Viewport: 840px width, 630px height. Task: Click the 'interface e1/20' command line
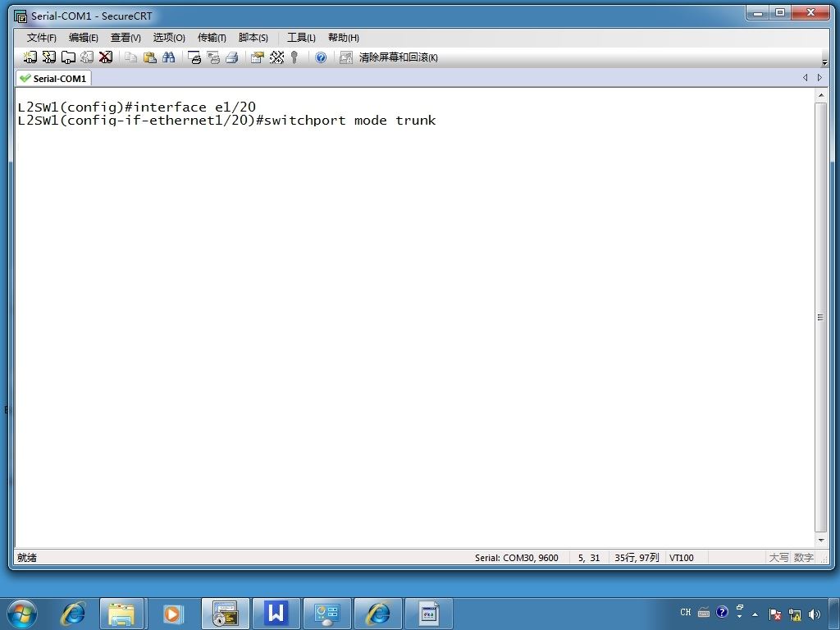pos(137,107)
